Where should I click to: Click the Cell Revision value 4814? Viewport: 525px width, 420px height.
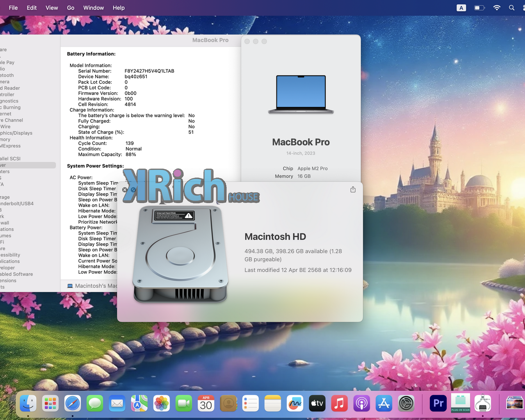pyautogui.click(x=130, y=104)
